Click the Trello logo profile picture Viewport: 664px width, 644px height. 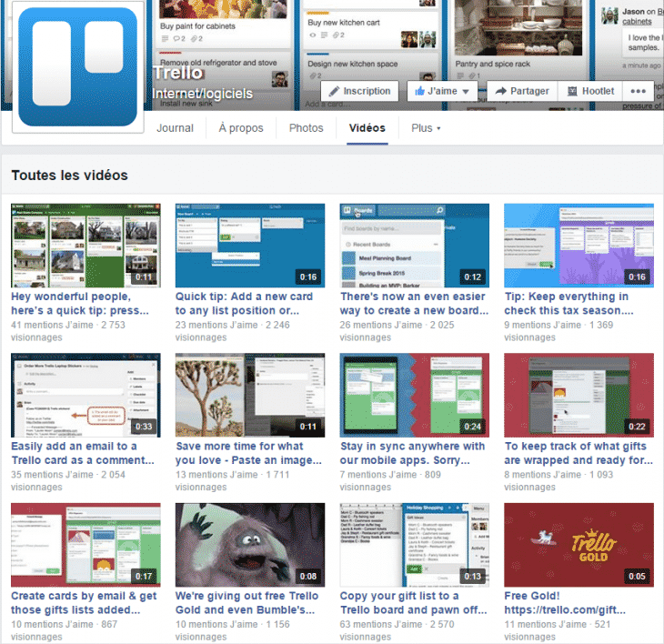click(x=78, y=67)
